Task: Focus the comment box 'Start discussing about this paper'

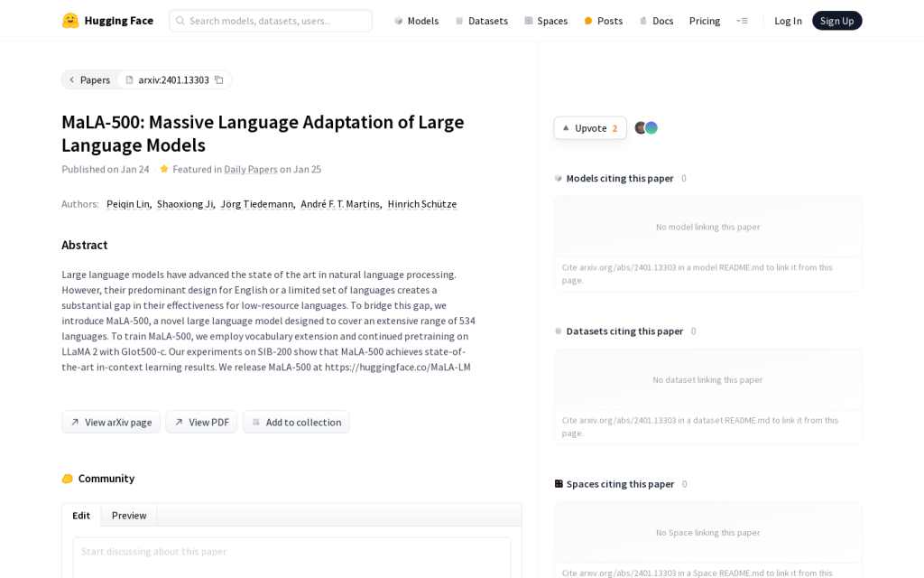Action: tap(291, 558)
